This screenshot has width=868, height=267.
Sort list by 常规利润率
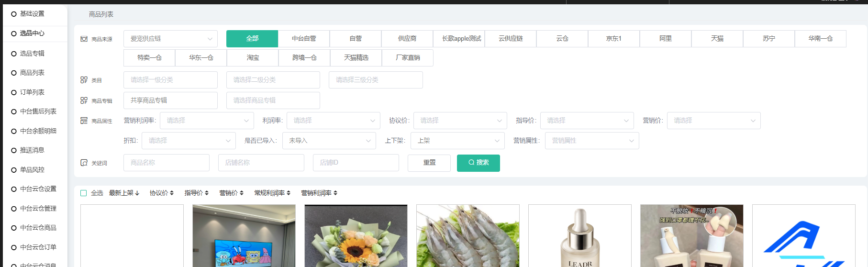[273, 193]
